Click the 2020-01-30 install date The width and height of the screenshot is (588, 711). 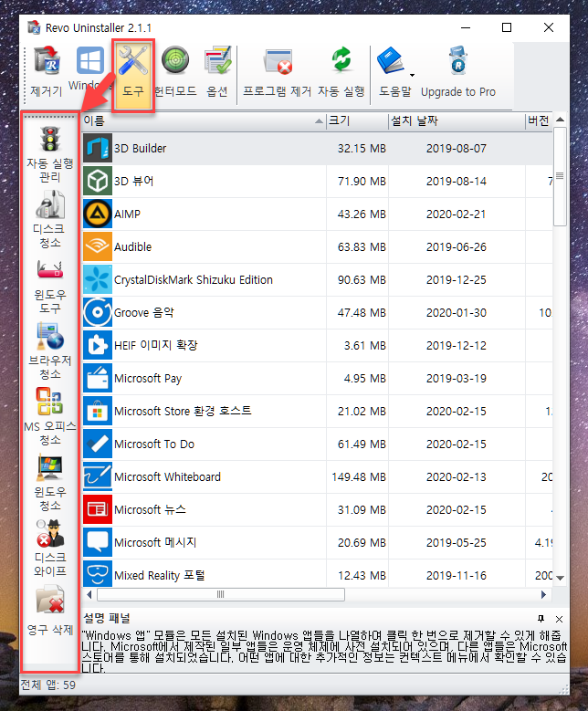click(x=456, y=312)
